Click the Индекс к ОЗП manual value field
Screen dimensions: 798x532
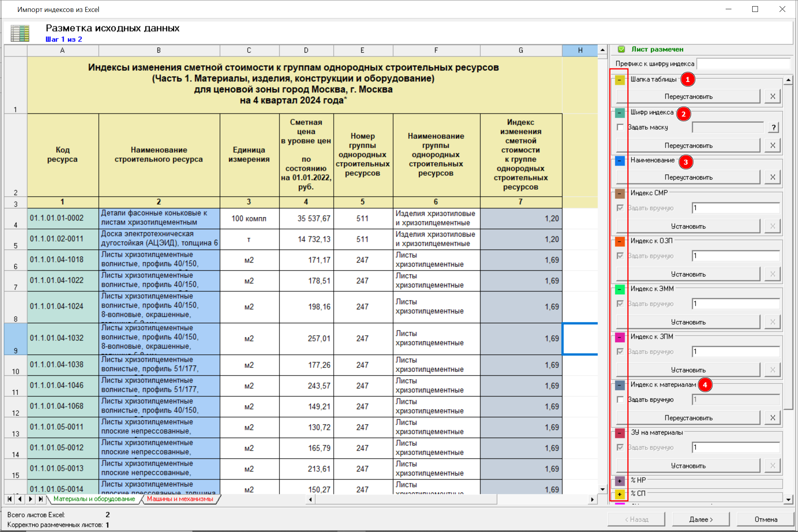click(x=736, y=256)
